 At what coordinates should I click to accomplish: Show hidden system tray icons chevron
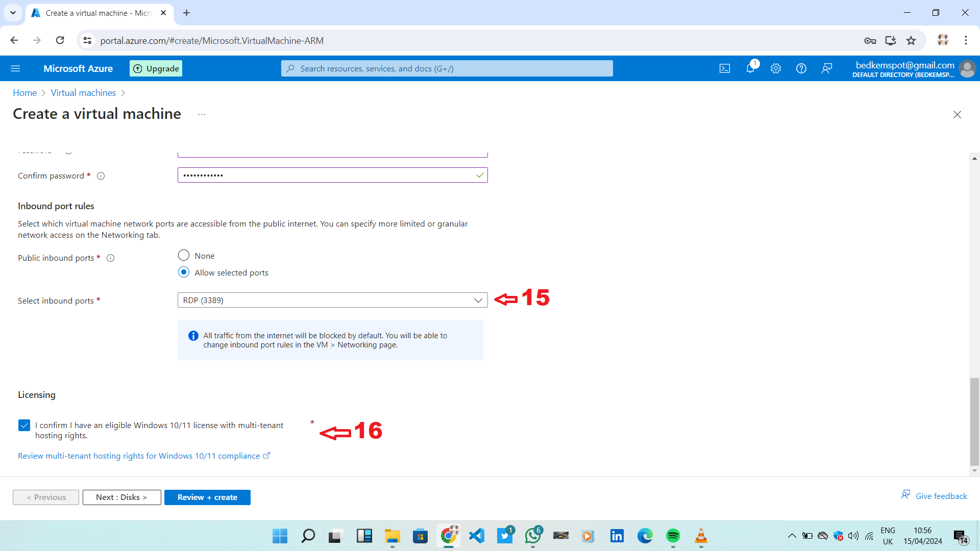coord(792,536)
